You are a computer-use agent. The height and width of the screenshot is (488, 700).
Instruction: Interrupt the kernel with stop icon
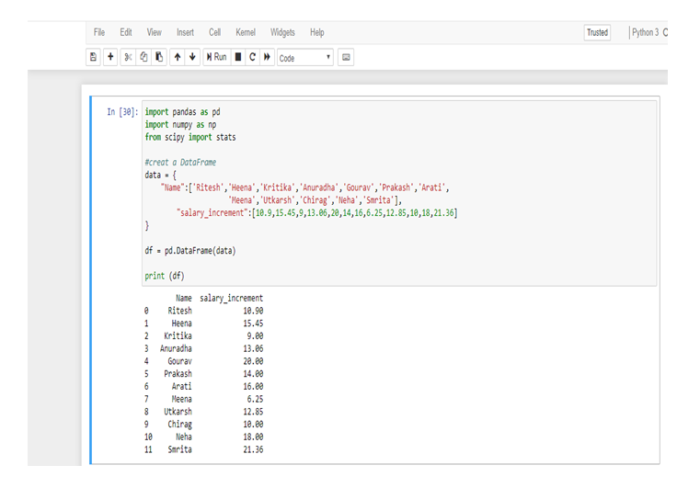[x=239, y=58]
